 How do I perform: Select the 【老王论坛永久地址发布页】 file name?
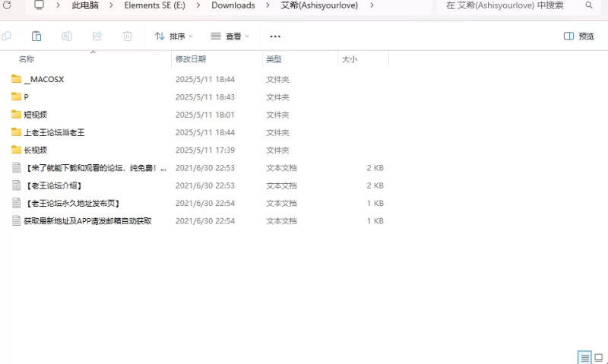pos(72,203)
